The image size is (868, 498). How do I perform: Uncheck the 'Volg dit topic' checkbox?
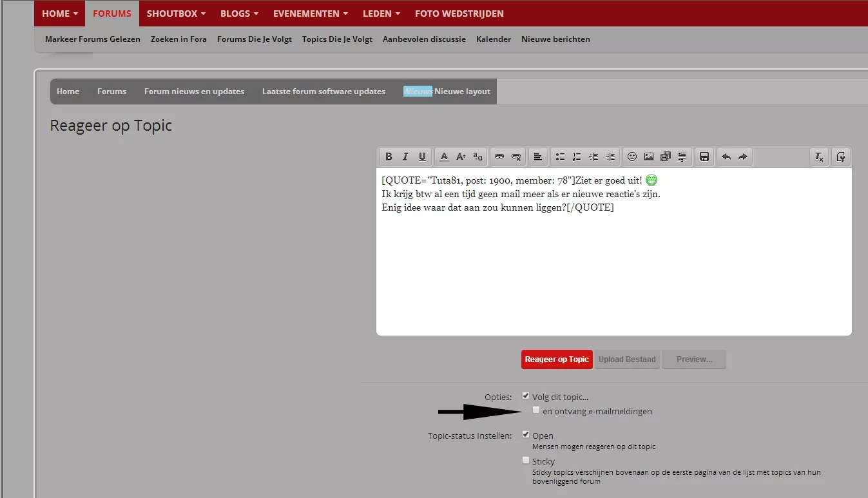pos(526,395)
